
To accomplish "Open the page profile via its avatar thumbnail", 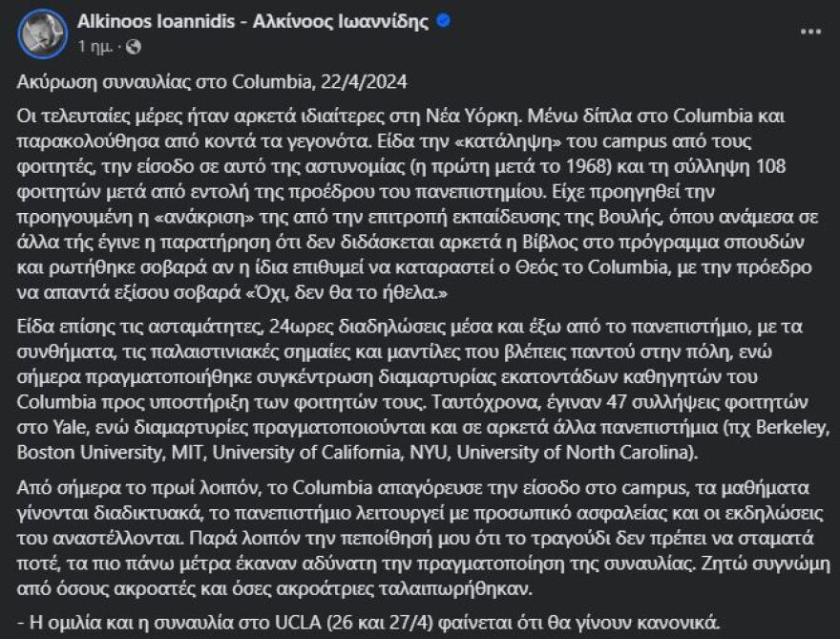I will coord(40,32).
